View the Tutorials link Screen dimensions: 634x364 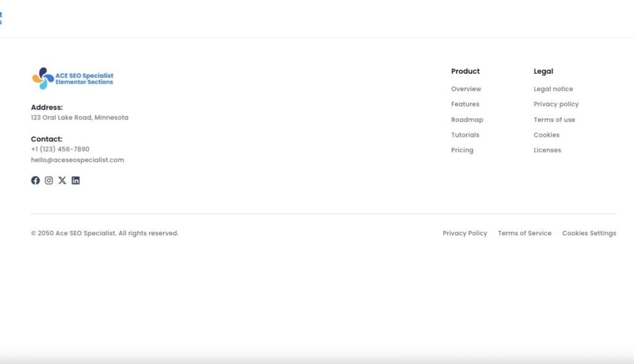[465, 135]
